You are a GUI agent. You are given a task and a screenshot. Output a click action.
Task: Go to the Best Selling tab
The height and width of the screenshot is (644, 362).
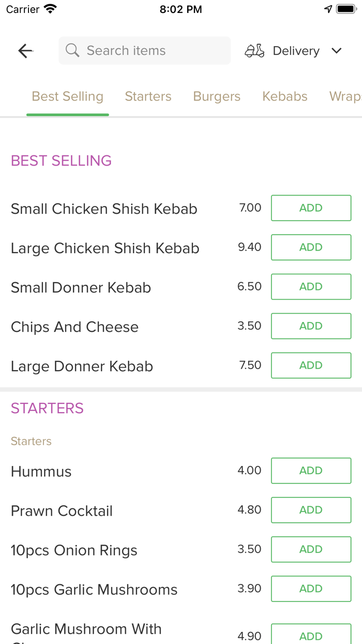[68, 96]
